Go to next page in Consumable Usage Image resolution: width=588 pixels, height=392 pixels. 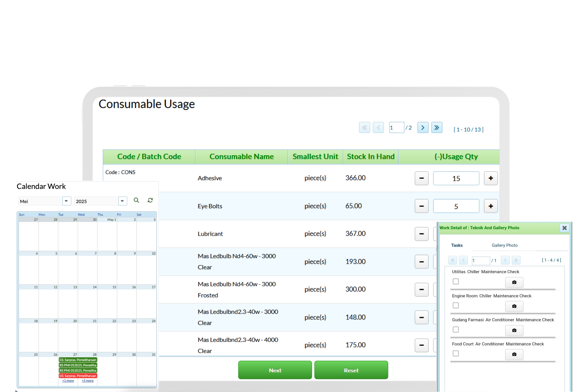point(423,128)
